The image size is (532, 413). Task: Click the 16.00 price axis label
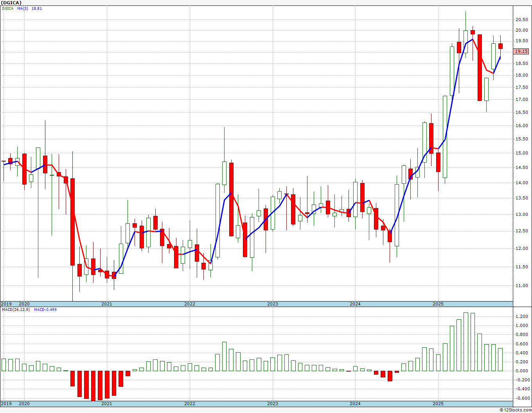(521, 126)
